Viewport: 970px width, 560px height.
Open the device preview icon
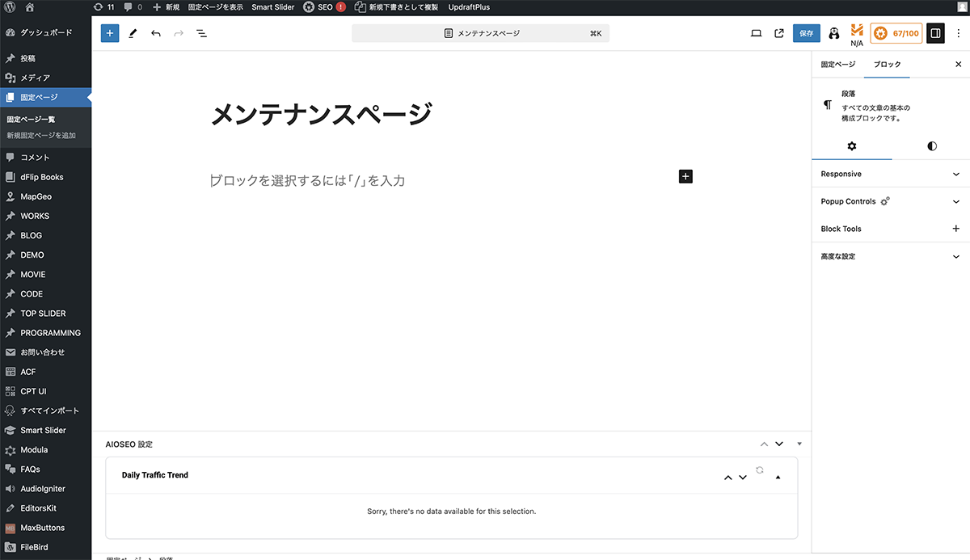pyautogui.click(x=757, y=34)
